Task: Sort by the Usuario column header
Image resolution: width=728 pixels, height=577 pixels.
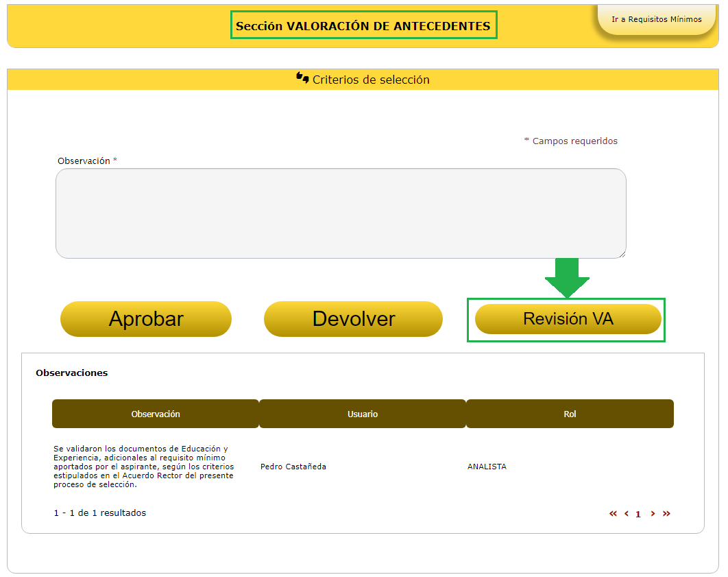Action: 363,414
